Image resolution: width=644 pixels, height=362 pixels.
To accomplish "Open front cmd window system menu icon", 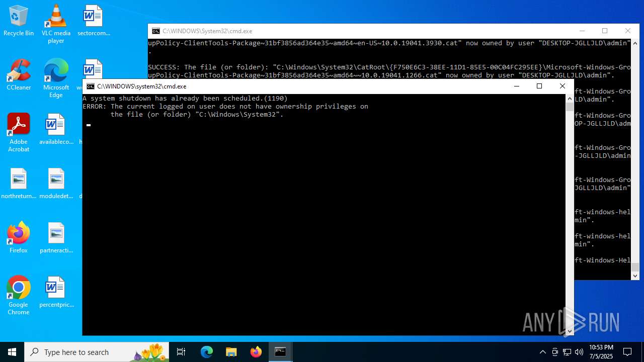I will point(91,86).
